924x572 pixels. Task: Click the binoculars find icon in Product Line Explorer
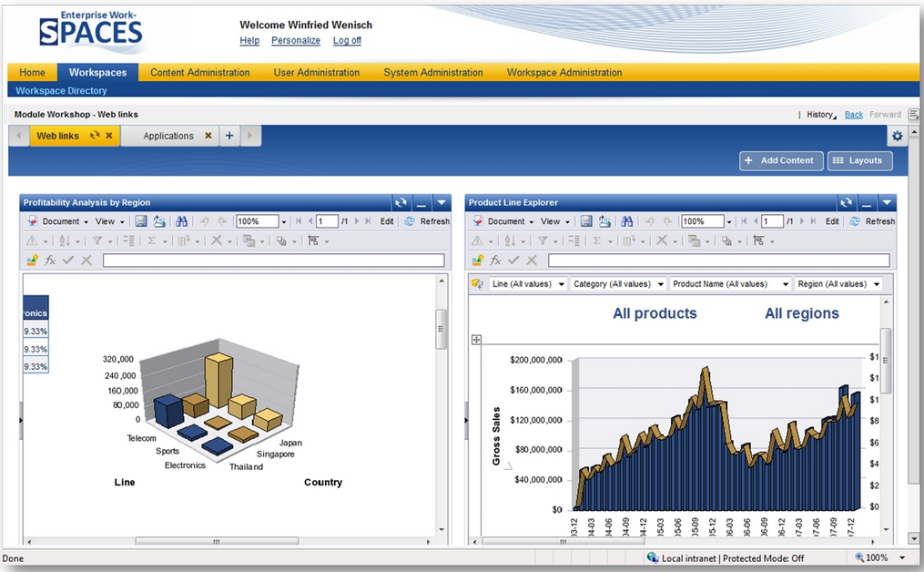tap(627, 221)
